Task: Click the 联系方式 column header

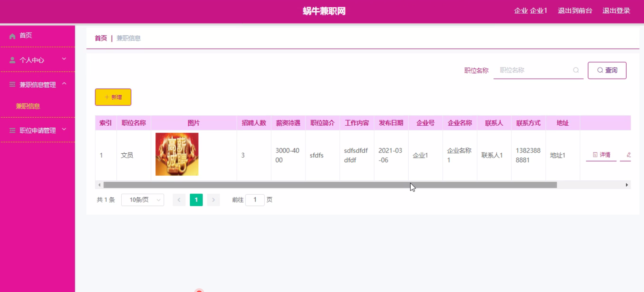Action: 528,123
